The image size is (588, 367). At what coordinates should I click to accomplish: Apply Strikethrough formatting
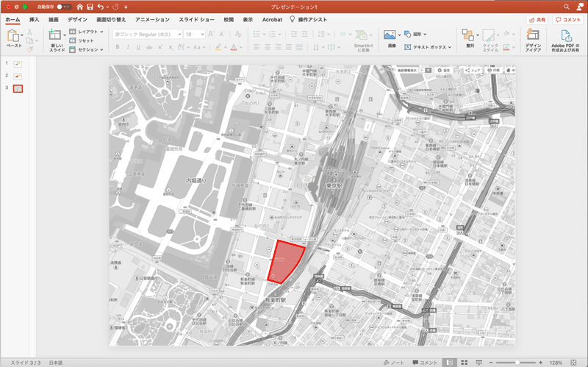[149, 47]
